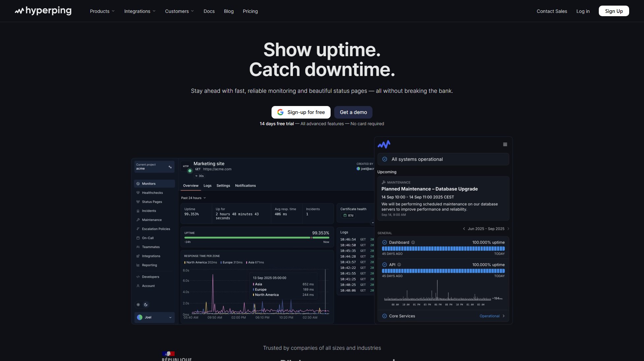
Task: Click the Joel avatar icon
Action: [x=140, y=317]
